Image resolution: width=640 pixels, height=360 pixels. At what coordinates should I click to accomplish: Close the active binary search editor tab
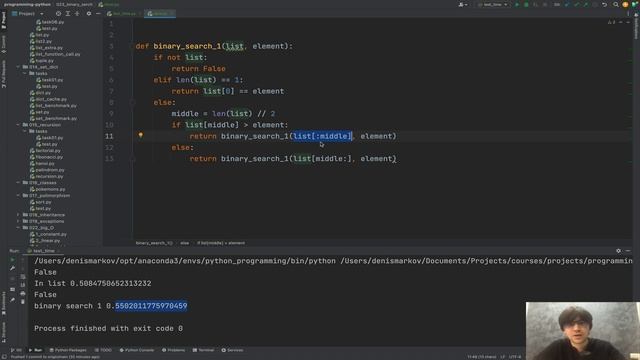[172, 13]
